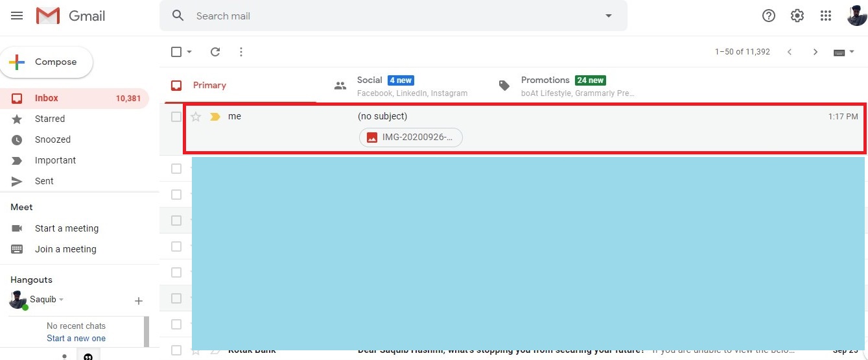Open the main menu hamburger icon
The height and width of the screenshot is (360, 868).
pyautogui.click(x=17, y=16)
